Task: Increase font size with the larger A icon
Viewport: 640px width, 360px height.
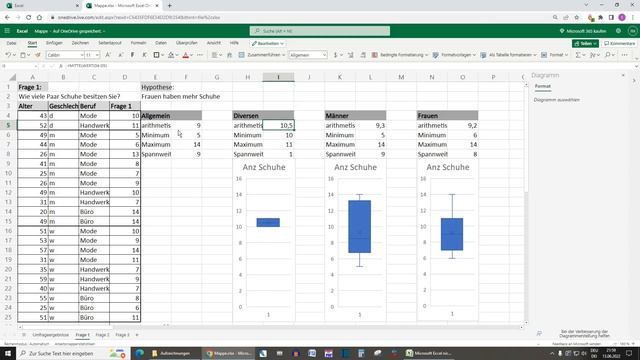Action: pyautogui.click(x=108, y=55)
